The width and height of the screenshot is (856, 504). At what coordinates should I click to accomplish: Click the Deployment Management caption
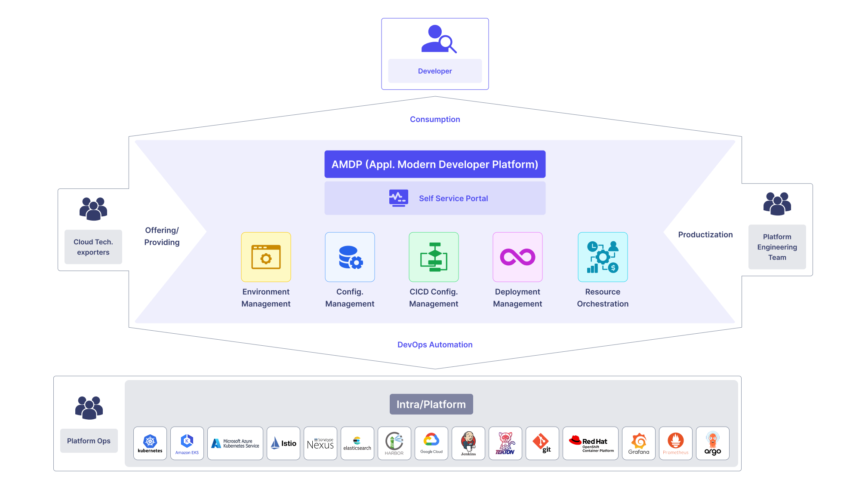pos(517,298)
